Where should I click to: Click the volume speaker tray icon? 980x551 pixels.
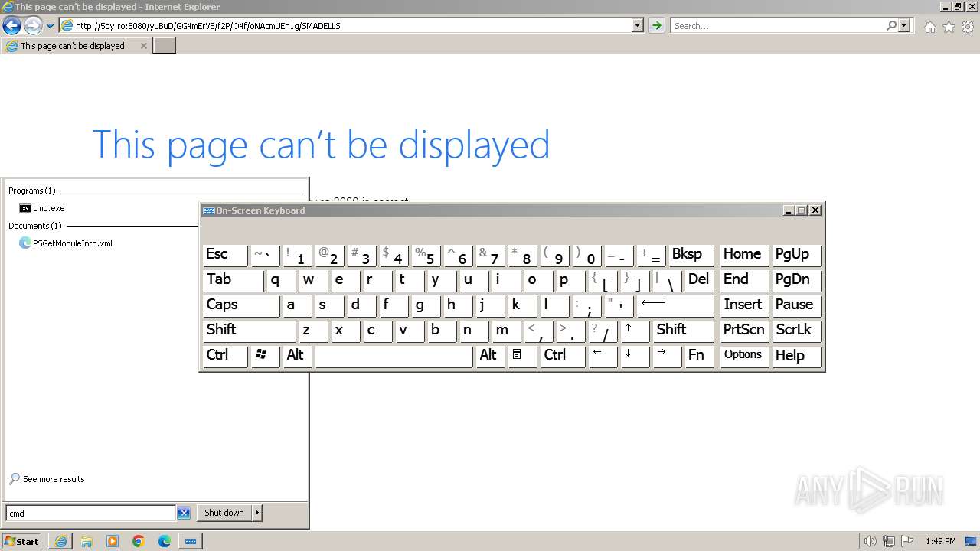[871, 541]
